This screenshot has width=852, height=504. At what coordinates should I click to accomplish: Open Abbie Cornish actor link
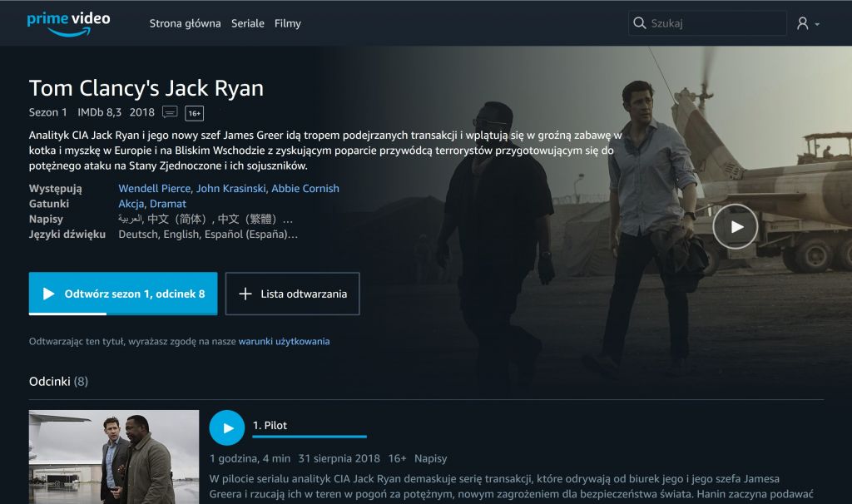click(x=305, y=189)
